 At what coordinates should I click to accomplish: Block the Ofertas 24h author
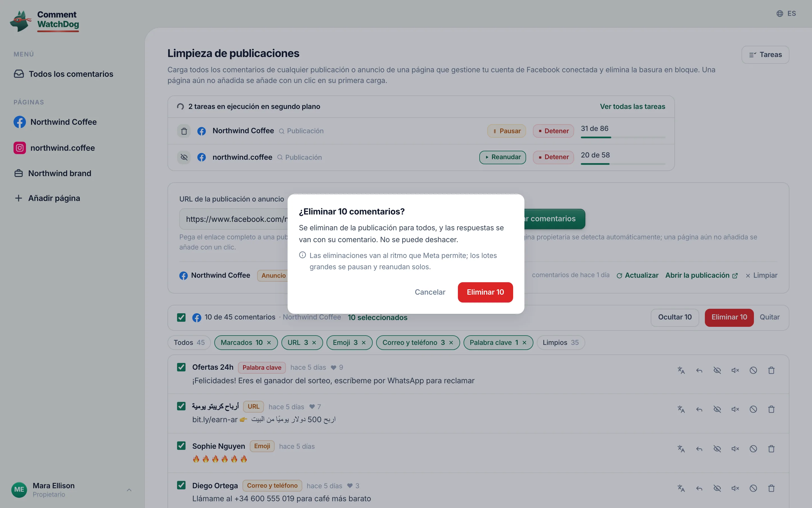pyautogui.click(x=753, y=370)
